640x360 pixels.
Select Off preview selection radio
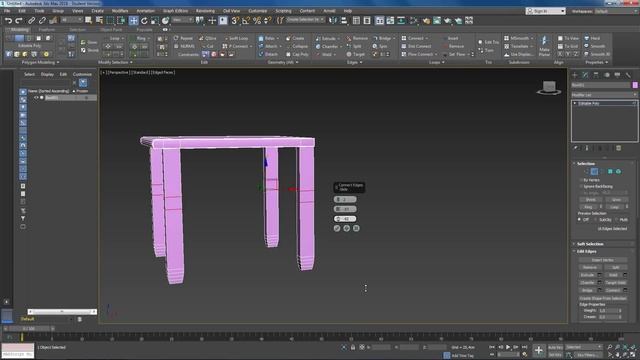[579, 220]
